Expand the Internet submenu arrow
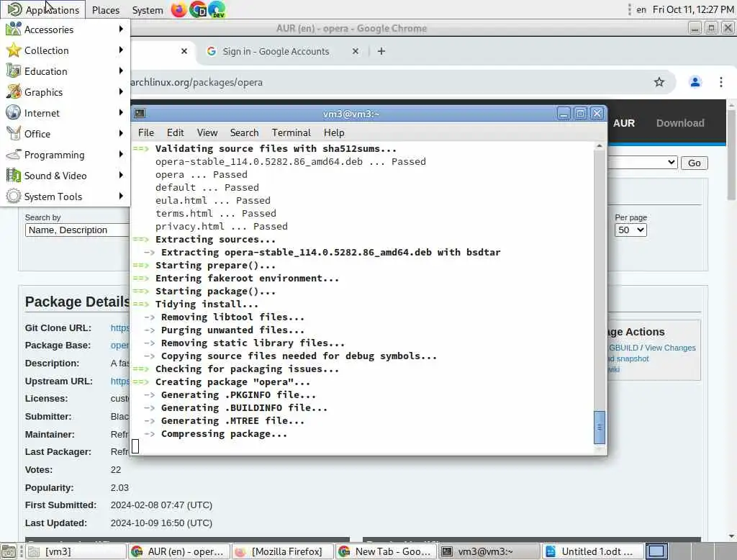The width and height of the screenshot is (737, 560). 121,112
